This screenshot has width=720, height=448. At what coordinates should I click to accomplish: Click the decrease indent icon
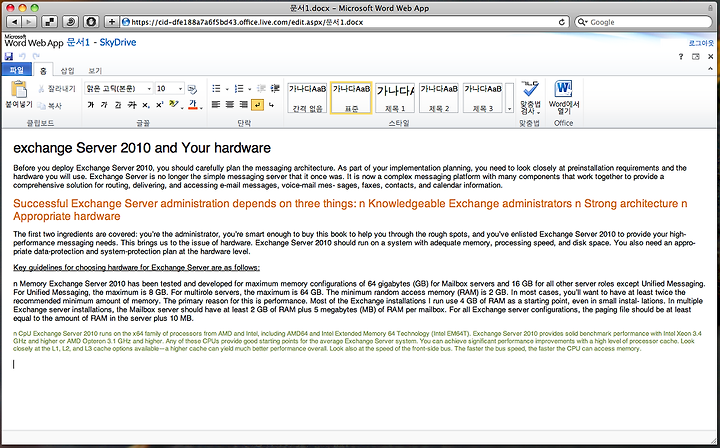point(261,89)
